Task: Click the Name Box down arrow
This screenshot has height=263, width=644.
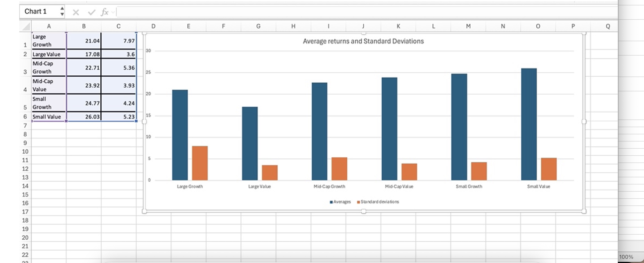Action: point(62,15)
